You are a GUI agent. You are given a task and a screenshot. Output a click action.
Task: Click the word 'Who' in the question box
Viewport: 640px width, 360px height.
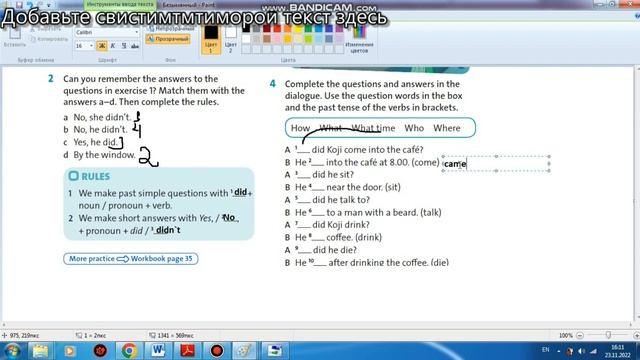[414, 128]
